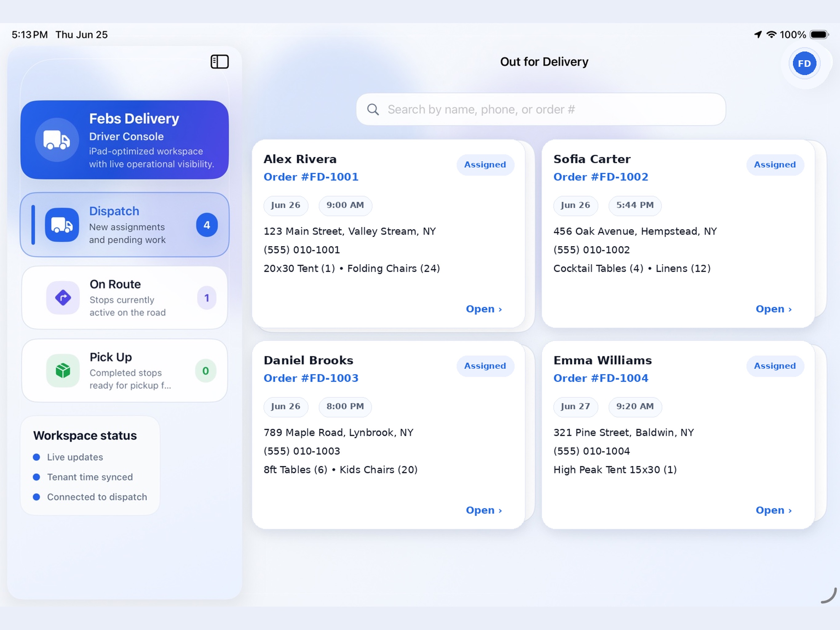Click Assigned badge on Emma Williams card

(x=775, y=366)
